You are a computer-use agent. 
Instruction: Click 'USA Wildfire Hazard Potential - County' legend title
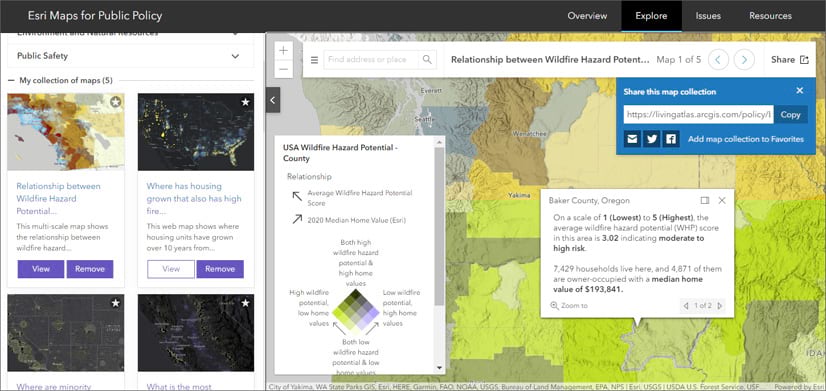coord(340,153)
